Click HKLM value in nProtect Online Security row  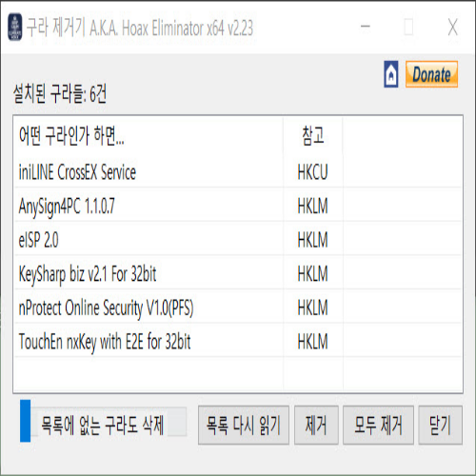312,307
